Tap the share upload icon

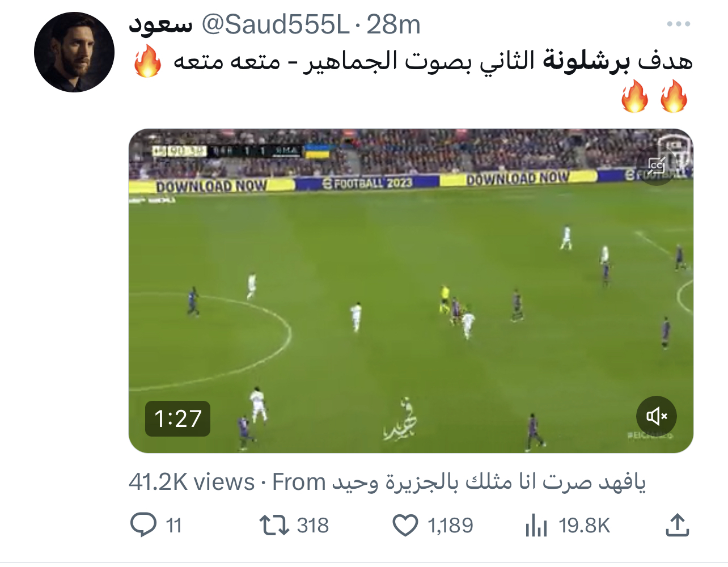pos(678,525)
